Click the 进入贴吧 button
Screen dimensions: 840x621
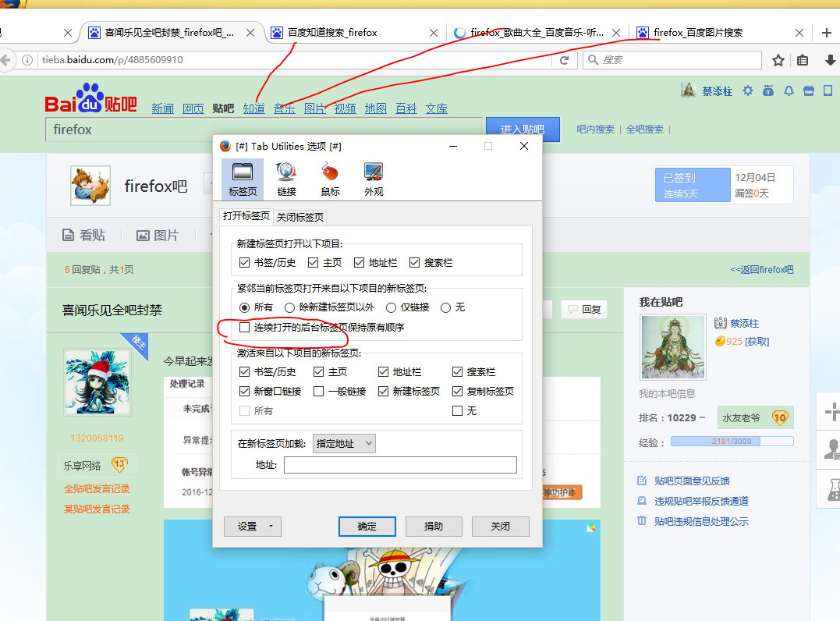tap(523, 130)
